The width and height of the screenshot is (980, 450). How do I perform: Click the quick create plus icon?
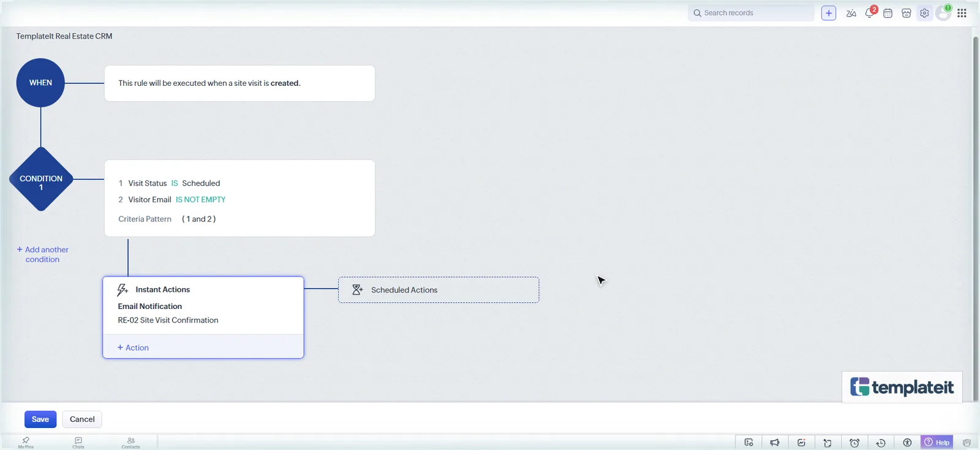coord(829,13)
